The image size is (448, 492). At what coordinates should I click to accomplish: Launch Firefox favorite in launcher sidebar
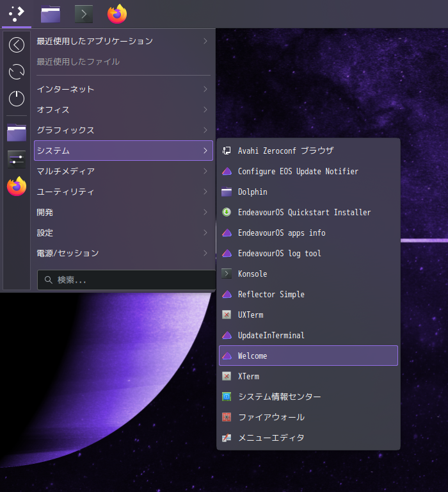17,186
